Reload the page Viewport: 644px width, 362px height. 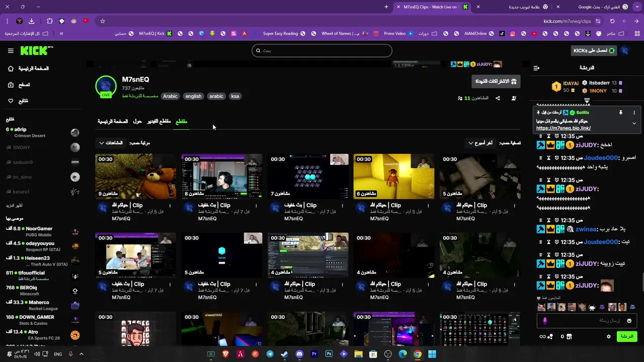612,21
